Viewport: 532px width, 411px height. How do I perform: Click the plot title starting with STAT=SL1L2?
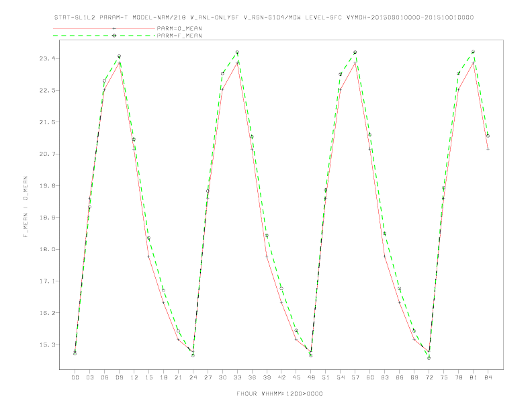click(x=263, y=17)
